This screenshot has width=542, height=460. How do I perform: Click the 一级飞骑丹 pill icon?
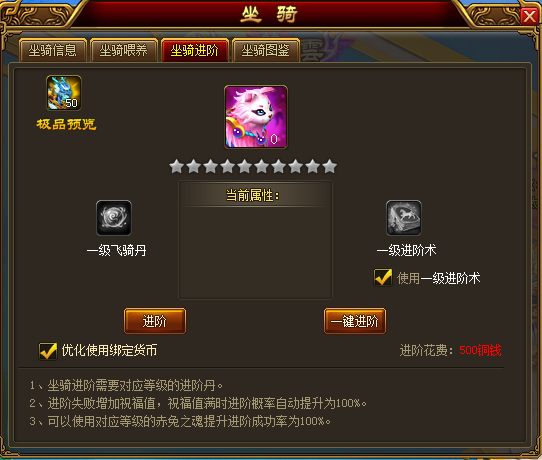click(x=114, y=218)
